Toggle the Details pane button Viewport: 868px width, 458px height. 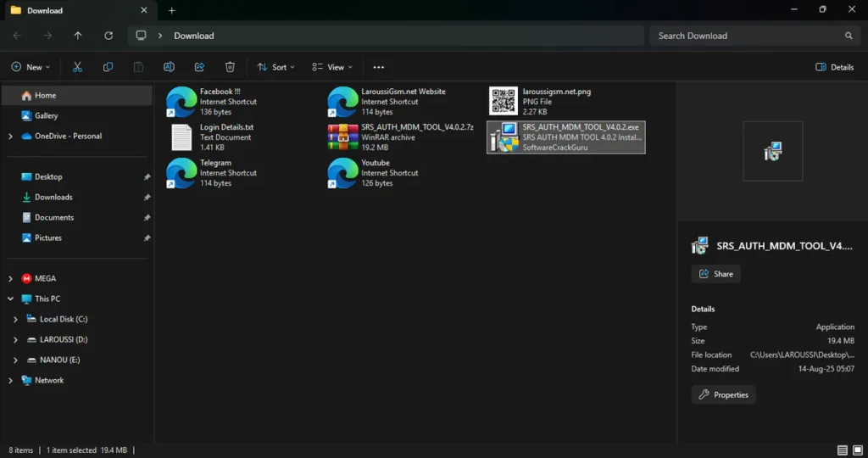click(x=834, y=67)
